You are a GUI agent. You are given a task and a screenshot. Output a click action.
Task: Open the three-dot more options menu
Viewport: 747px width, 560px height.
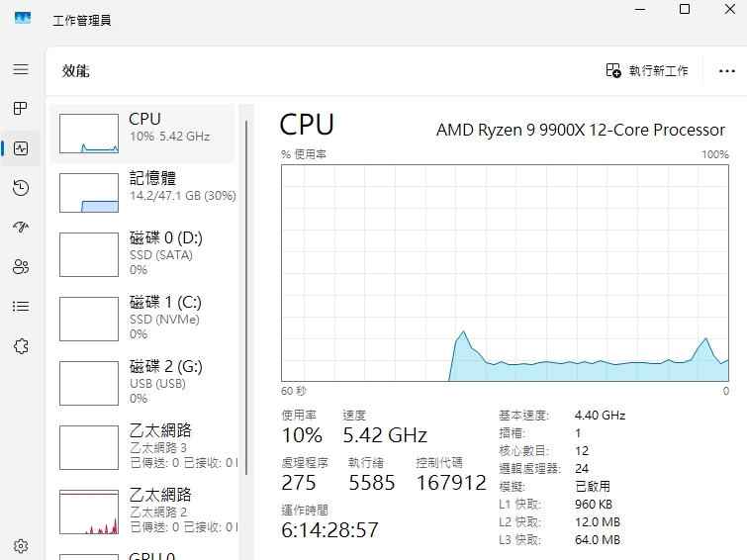727,71
